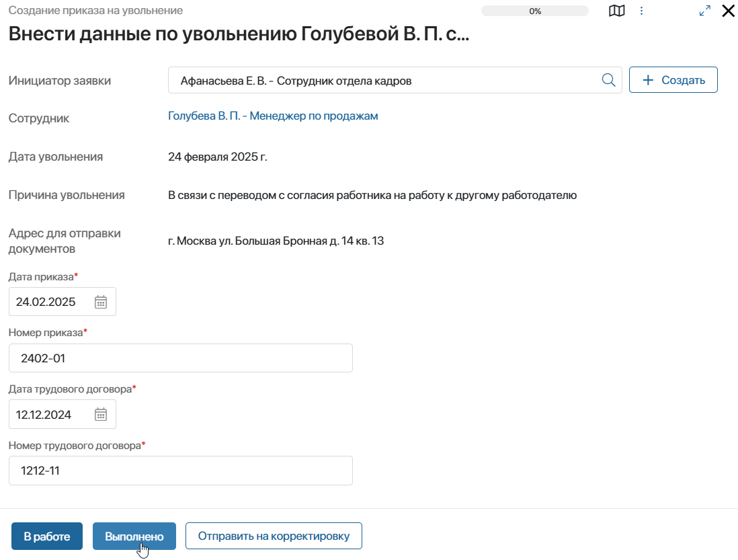Click the Дата трудового договора date field
738x560 pixels.
click(62, 415)
